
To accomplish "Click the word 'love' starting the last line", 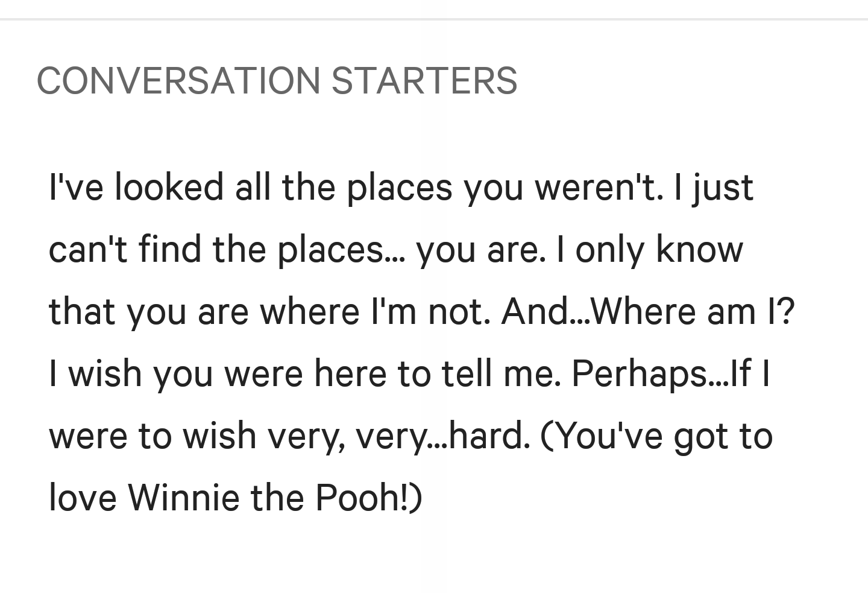I will [x=83, y=498].
